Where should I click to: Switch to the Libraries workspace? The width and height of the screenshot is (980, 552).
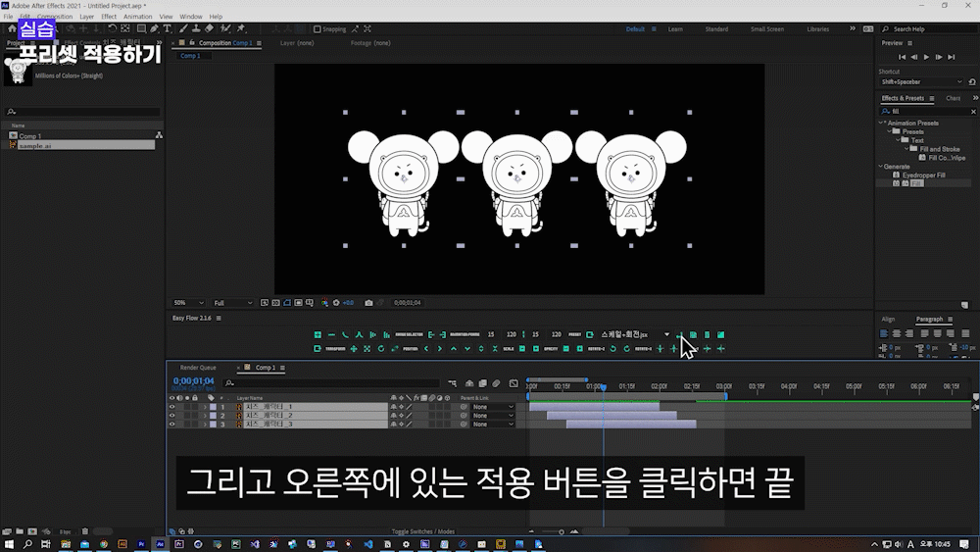click(x=818, y=29)
